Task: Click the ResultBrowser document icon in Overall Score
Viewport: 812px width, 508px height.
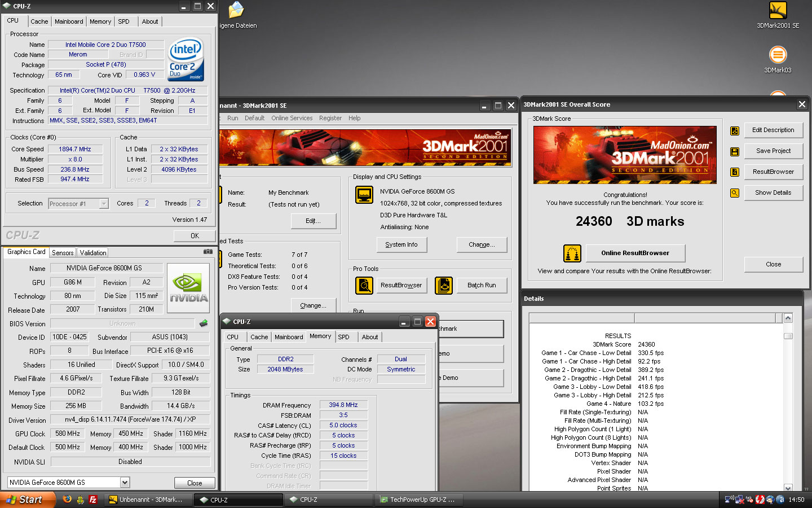Action: (735, 172)
